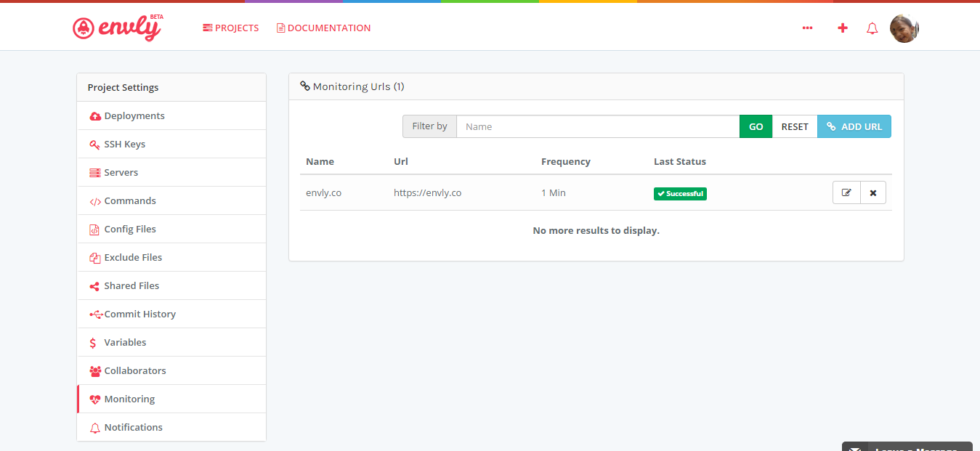Viewport: 980px width, 451px height.
Task: Click the Project Settings sidebar heading
Action: pyautogui.click(x=123, y=88)
